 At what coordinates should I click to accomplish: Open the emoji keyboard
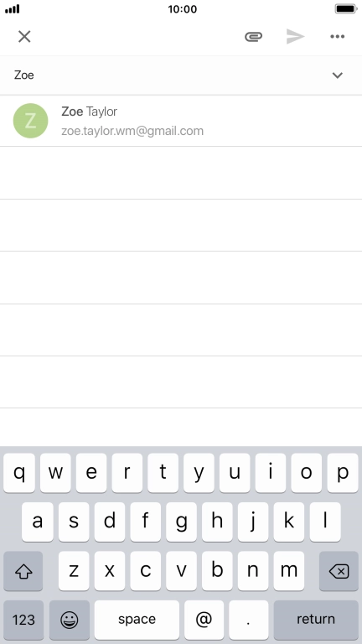70,620
